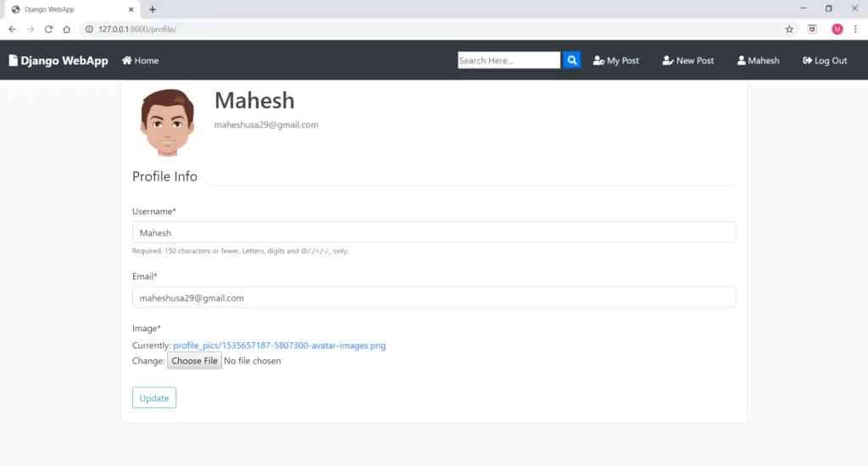Open the Chrome three-dot menu
This screenshot has width=868, height=465.
[x=855, y=29]
